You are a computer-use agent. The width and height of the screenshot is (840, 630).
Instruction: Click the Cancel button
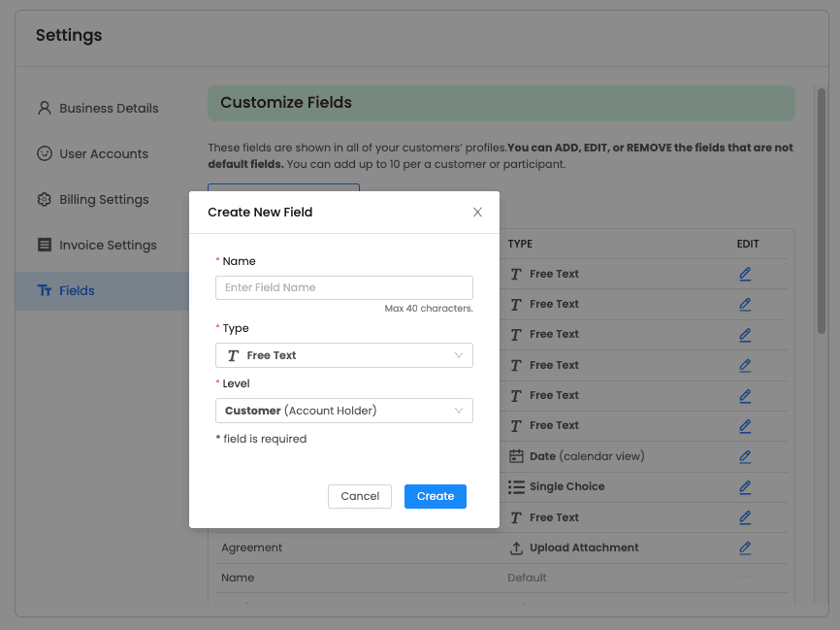(360, 496)
